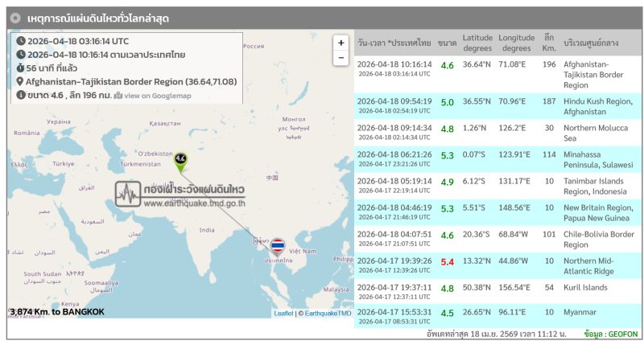The height and width of the screenshot is (341, 644).
Task: Zoom in on the earthquake map
Action: (341, 43)
